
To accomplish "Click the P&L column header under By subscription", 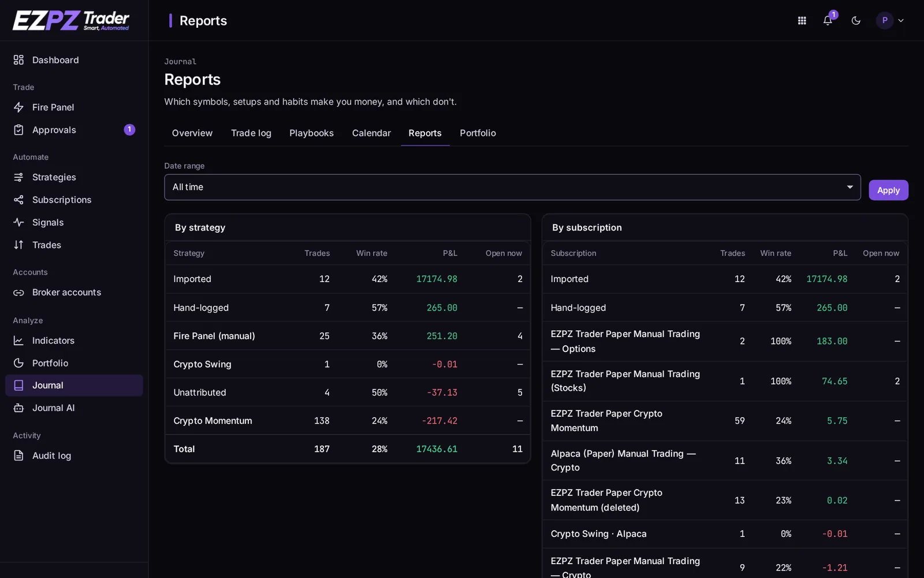I will (840, 253).
